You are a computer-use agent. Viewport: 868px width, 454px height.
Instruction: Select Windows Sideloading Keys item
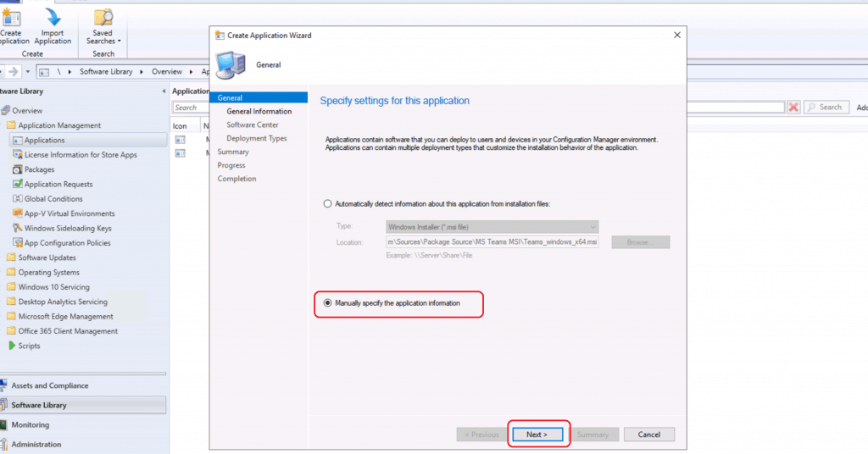click(68, 228)
